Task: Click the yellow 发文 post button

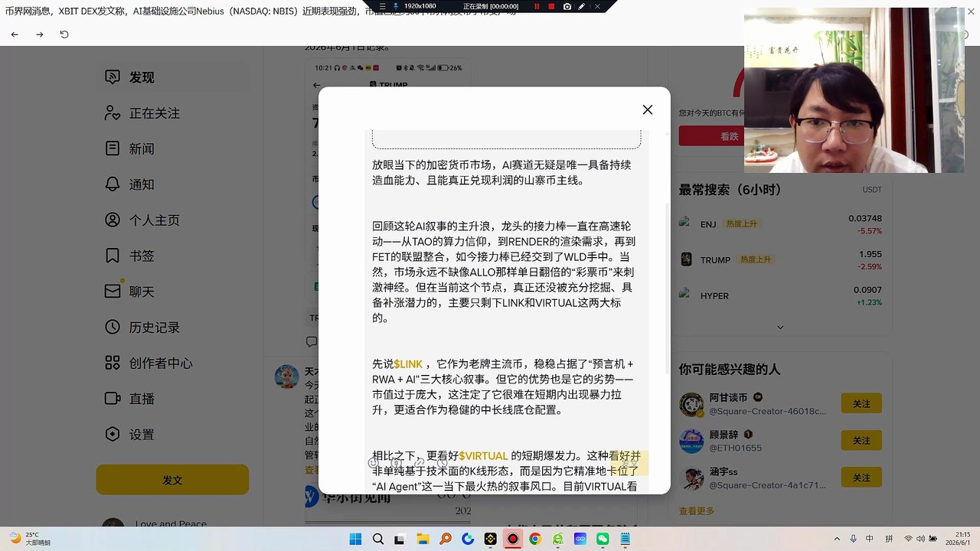Action: [x=172, y=481]
